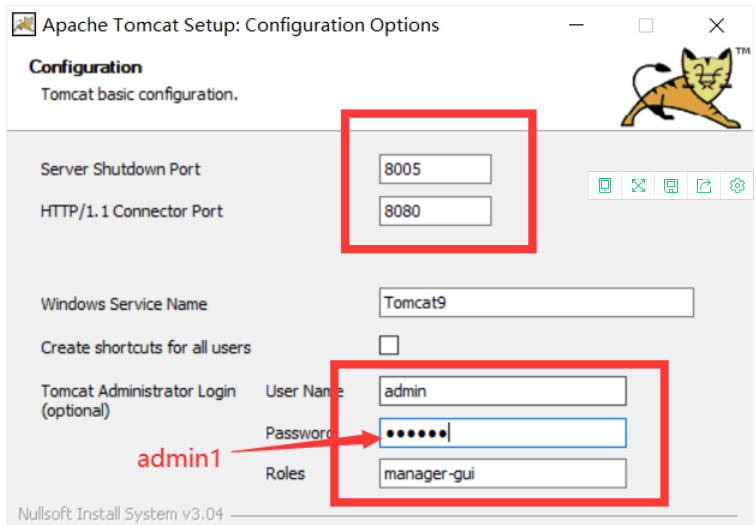Focus the Windows Service Name field

pyautogui.click(x=536, y=302)
